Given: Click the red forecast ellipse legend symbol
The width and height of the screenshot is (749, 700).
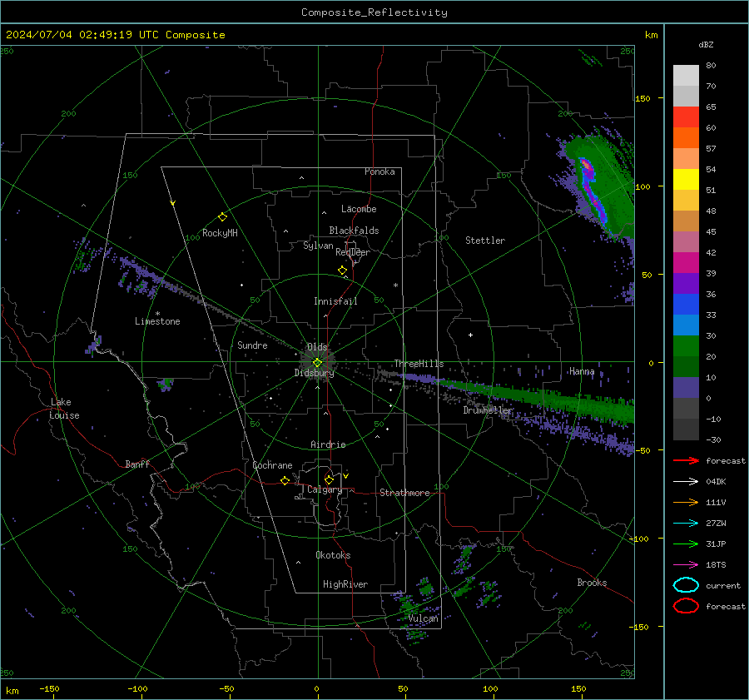Looking at the screenshot, I should tap(686, 606).
